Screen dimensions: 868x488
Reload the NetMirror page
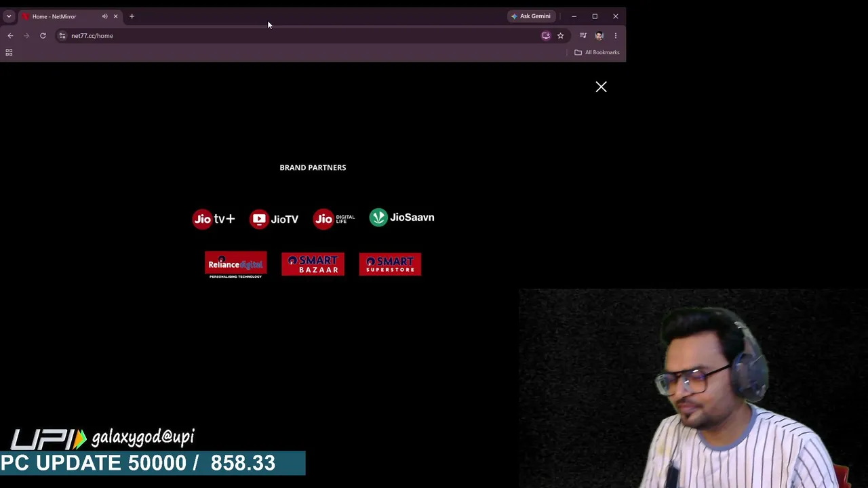pos(43,36)
